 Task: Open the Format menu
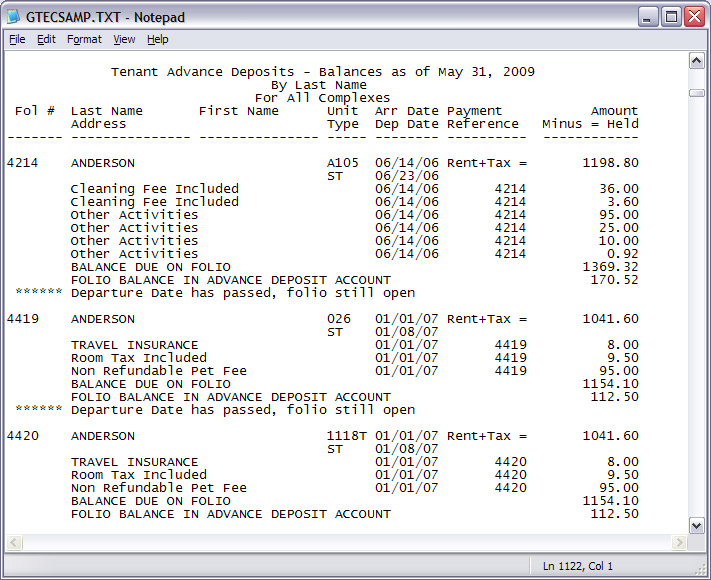click(84, 40)
